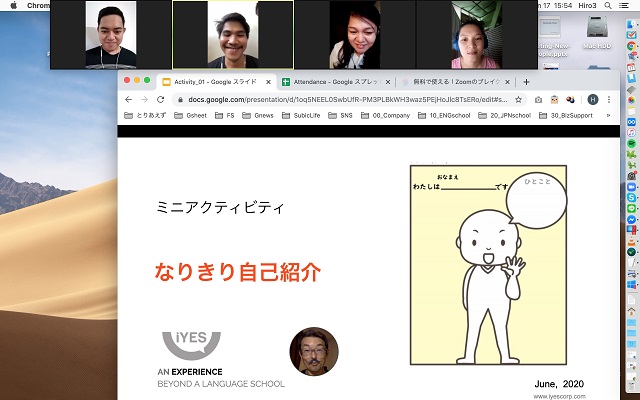Click the なりきり自己紹介 slide title
The height and width of the screenshot is (400, 640).
tap(238, 272)
